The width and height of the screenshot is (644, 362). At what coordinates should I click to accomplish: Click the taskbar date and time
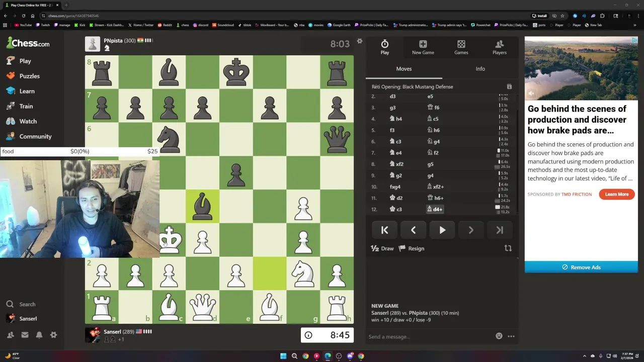click(x=627, y=356)
